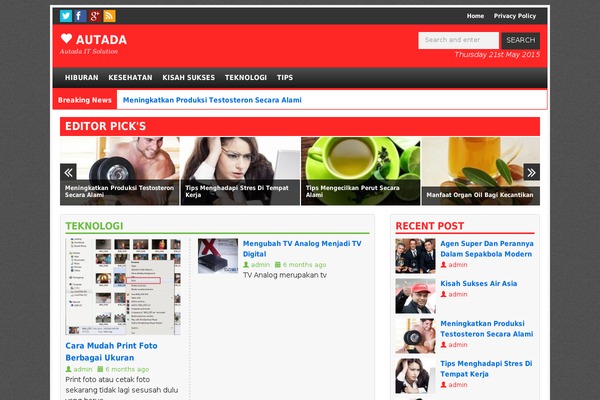Image resolution: width=600 pixels, height=400 pixels.
Task: Click the EDITOR PICK'S heading
Action: (106, 126)
